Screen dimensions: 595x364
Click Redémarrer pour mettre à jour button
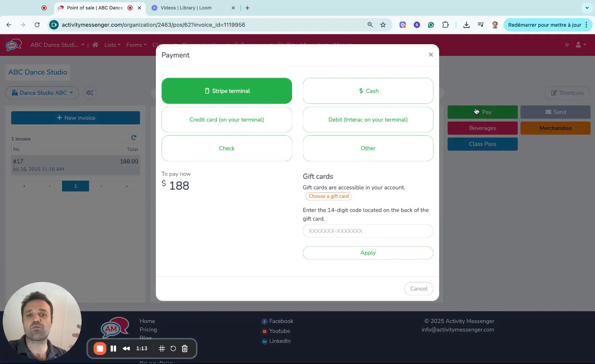[544, 25]
